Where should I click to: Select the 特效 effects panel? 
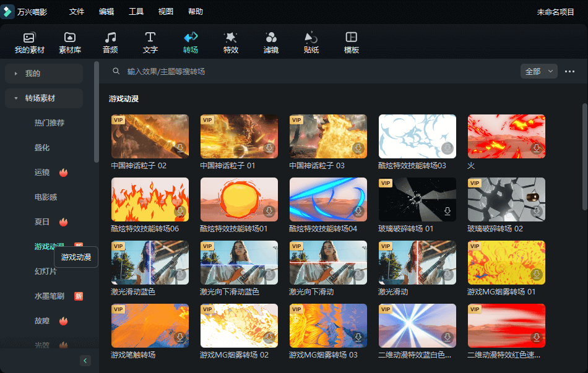231,43
